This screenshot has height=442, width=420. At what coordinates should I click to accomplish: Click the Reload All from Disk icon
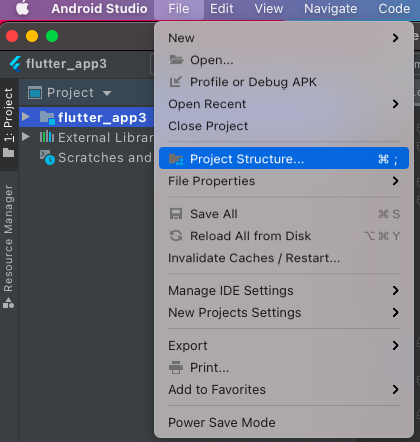pyautogui.click(x=176, y=236)
